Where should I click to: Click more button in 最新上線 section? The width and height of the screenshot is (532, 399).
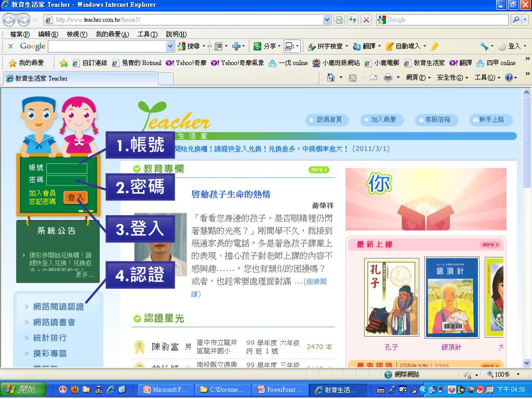[490, 245]
